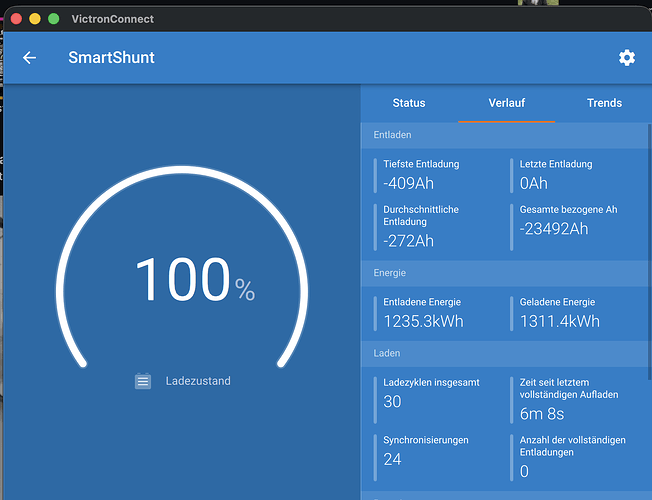Image resolution: width=652 pixels, height=500 pixels.
Task: Click Tiefste Entladung value -409Ah
Action: pos(408,183)
